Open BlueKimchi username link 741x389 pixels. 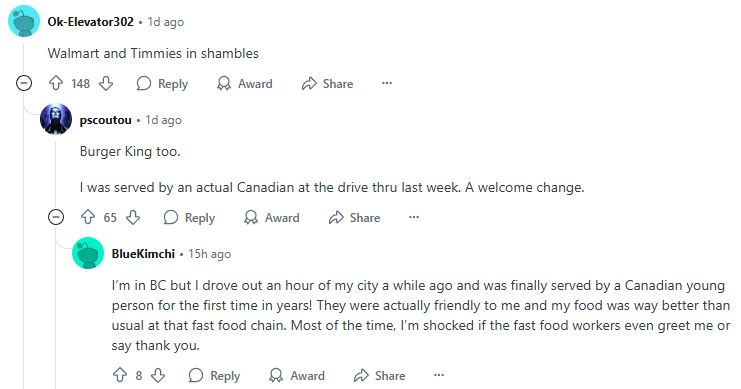click(143, 254)
